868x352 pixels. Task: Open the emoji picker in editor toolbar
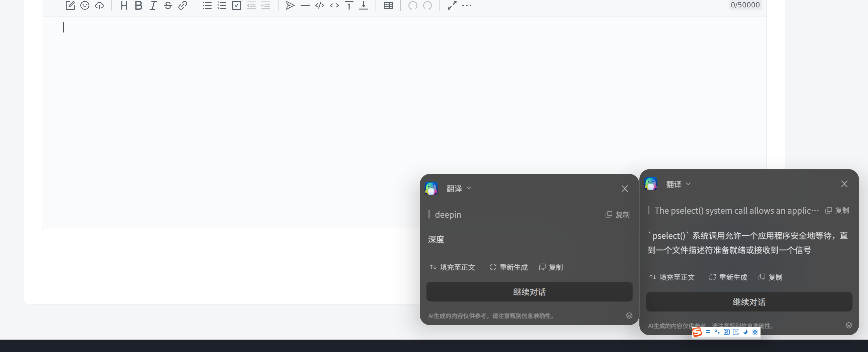(x=85, y=5)
